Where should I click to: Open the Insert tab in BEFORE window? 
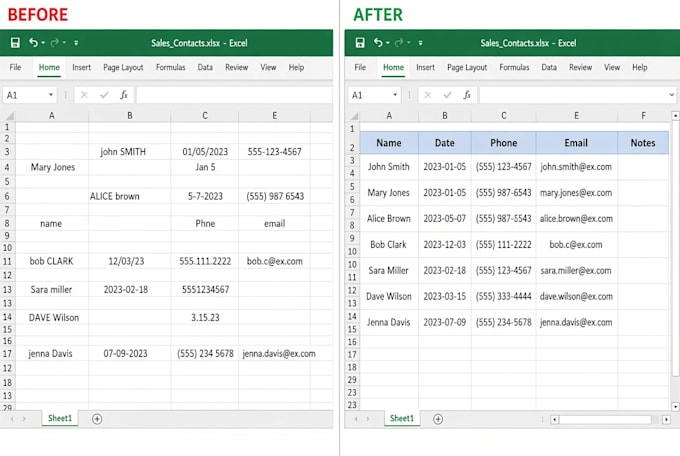coord(82,67)
